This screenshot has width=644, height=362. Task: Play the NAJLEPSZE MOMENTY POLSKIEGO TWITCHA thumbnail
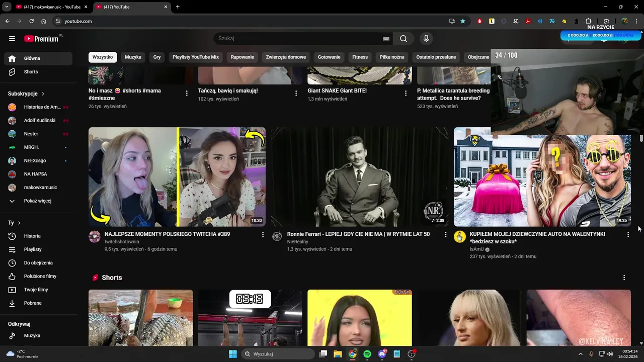(x=177, y=177)
